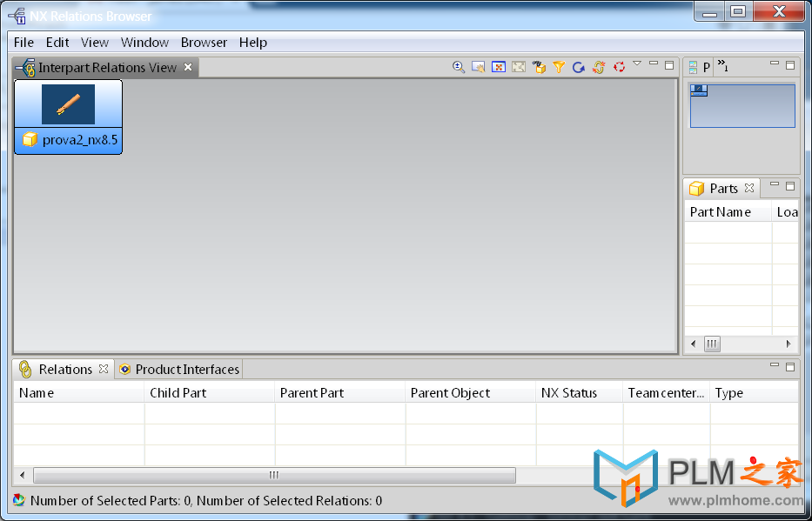
Task: Open find part icon with binoculars and cube
Action: click(x=539, y=67)
